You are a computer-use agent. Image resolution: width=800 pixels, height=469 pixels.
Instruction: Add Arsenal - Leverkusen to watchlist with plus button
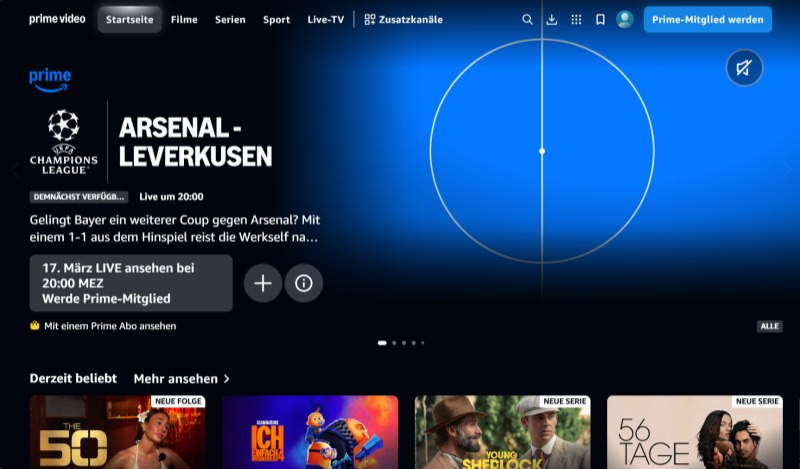263,283
